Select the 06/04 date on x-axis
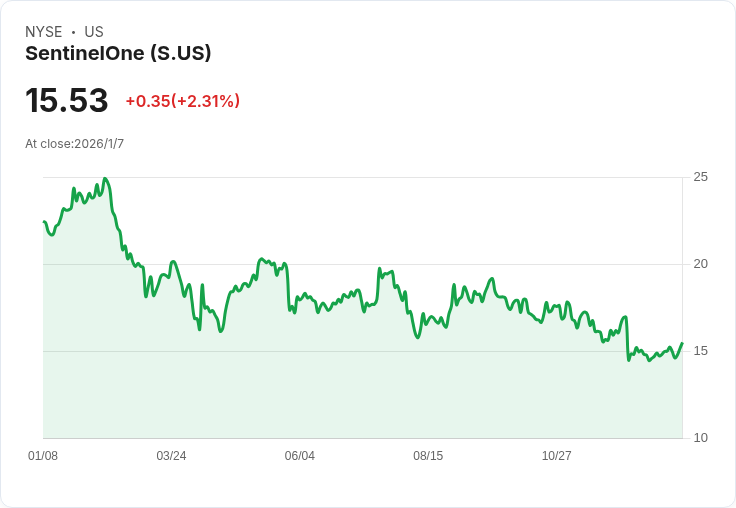The height and width of the screenshot is (508, 736). point(300,456)
